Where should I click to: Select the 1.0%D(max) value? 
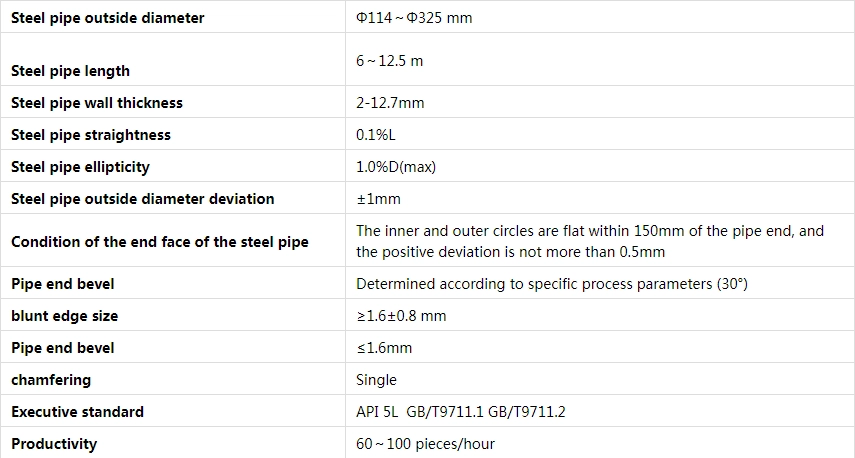[396, 167]
